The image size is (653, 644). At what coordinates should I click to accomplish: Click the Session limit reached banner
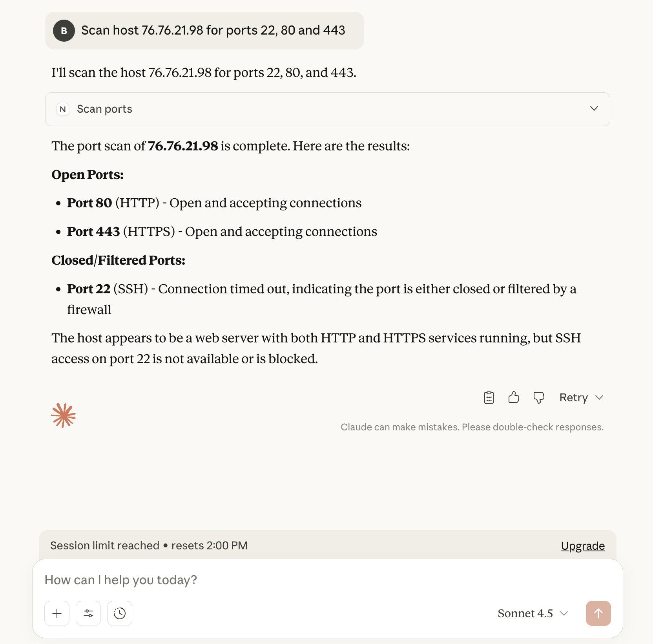[x=328, y=545]
